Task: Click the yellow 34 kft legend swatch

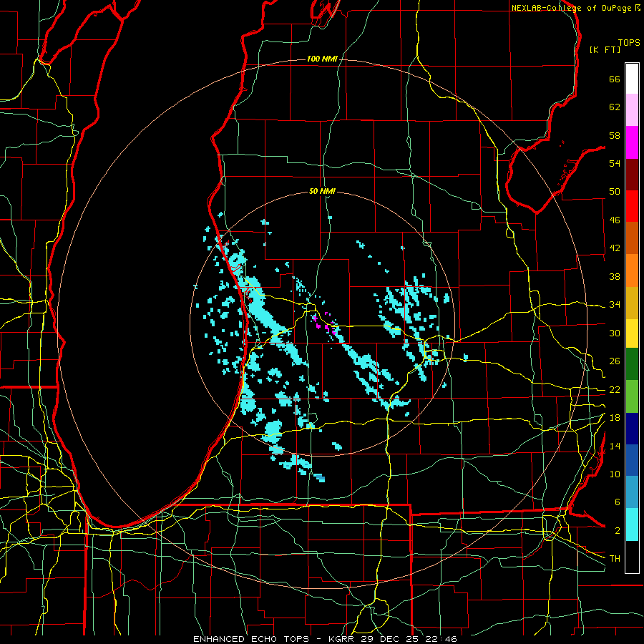Action: coord(632,333)
